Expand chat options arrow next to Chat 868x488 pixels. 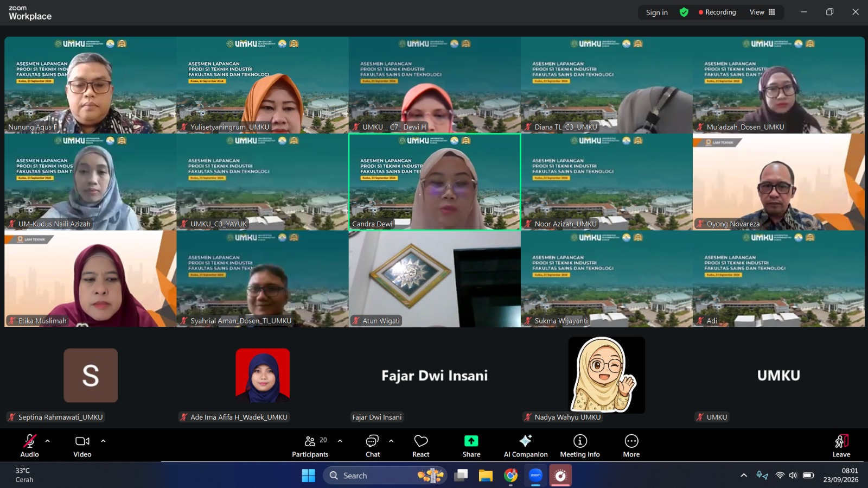point(391,441)
